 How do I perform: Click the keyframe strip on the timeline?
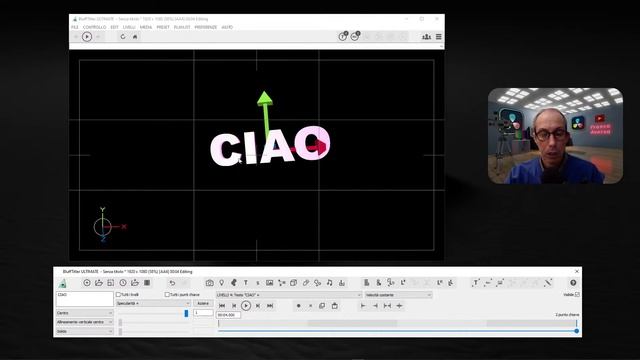[397, 323]
